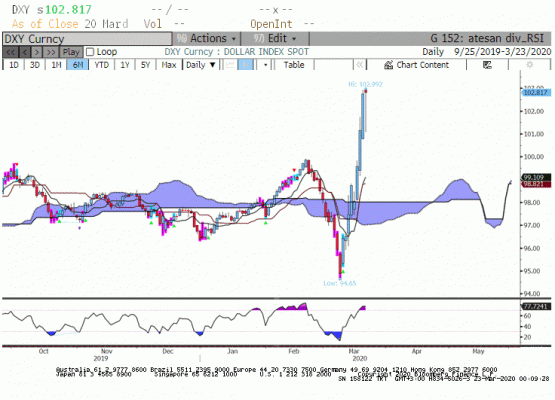
Task: Click the DXY Curncy : DOLLAR INDEX SPOT label
Action: point(236,52)
